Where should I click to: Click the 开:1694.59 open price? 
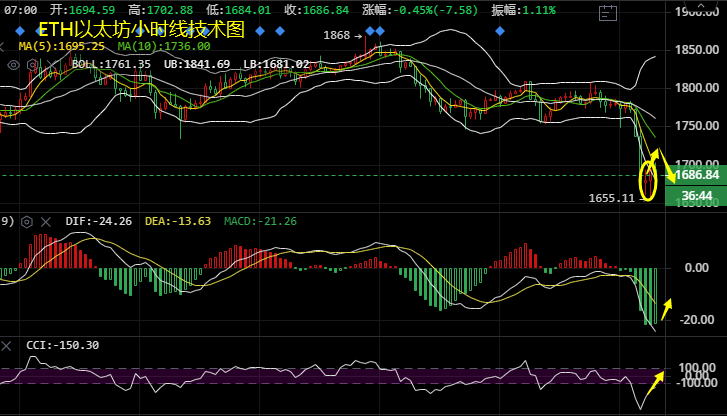83,10
